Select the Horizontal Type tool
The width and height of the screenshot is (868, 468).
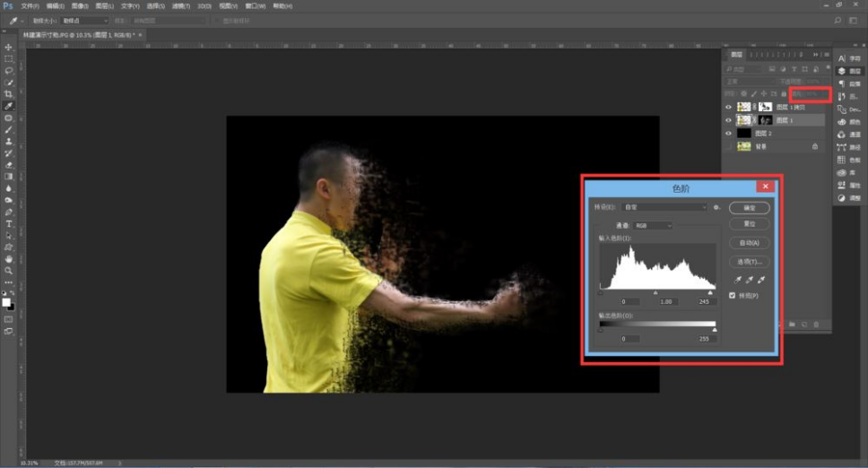point(9,223)
